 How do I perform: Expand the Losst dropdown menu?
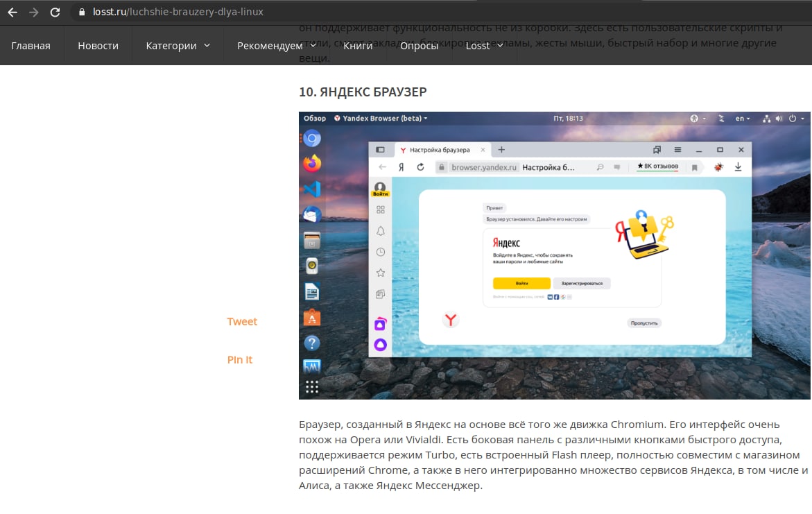point(484,46)
